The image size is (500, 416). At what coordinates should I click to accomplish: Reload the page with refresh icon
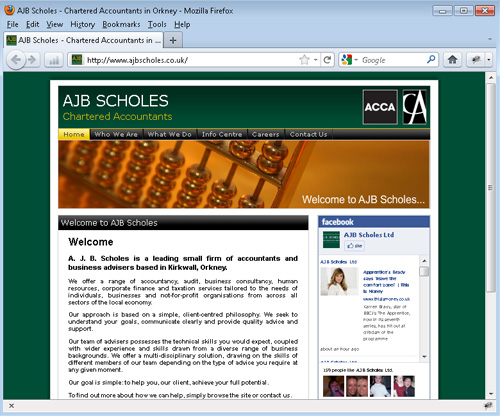[327, 60]
